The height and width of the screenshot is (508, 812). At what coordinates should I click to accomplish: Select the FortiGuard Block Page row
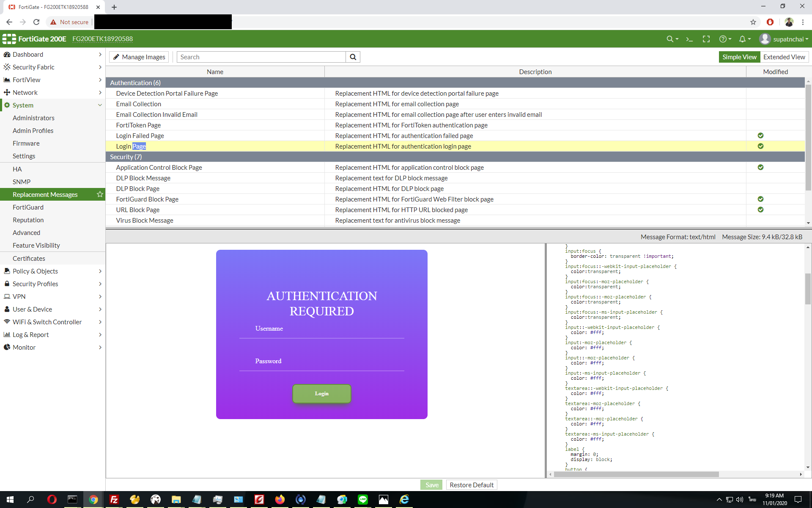coord(455,199)
